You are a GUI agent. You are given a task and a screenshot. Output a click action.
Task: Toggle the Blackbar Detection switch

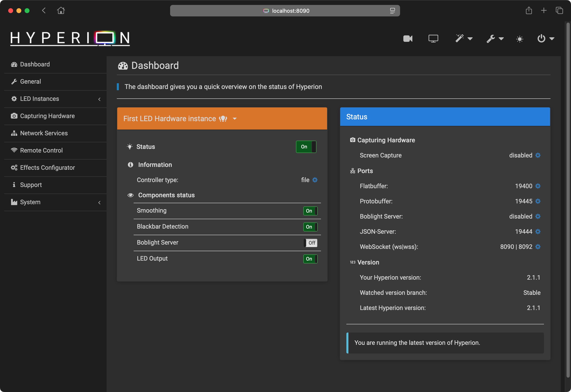(310, 227)
